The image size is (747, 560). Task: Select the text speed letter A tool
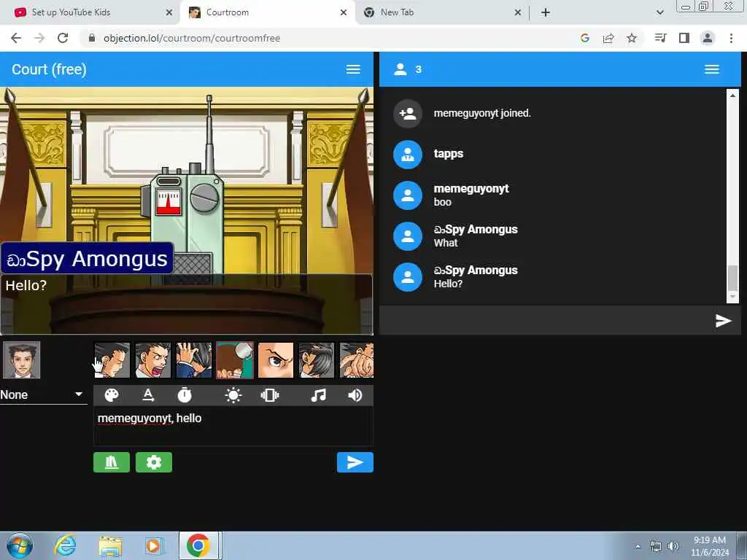pyautogui.click(x=148, y=395)
